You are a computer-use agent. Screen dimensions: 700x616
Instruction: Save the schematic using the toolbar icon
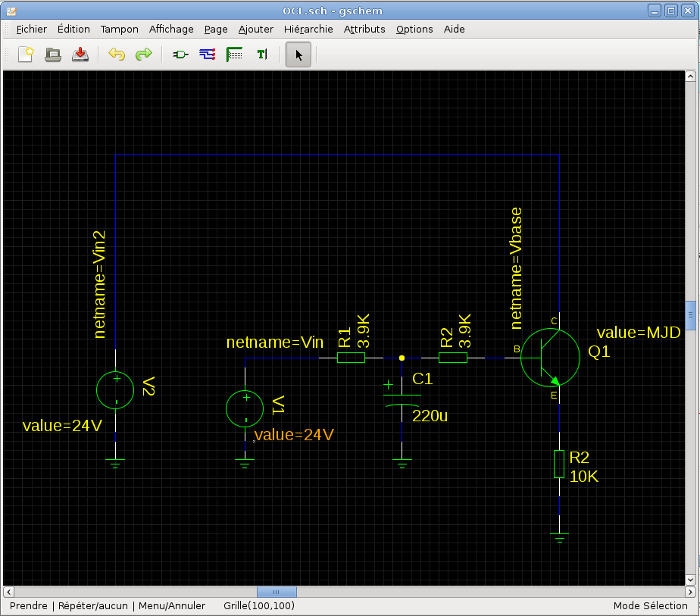[x=80, y=55]
